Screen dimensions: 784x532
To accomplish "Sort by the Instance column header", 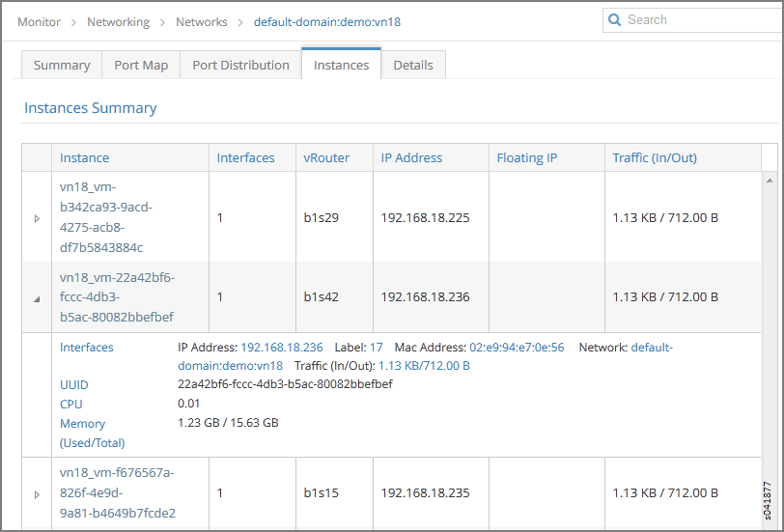I will [x=85, y=157].
